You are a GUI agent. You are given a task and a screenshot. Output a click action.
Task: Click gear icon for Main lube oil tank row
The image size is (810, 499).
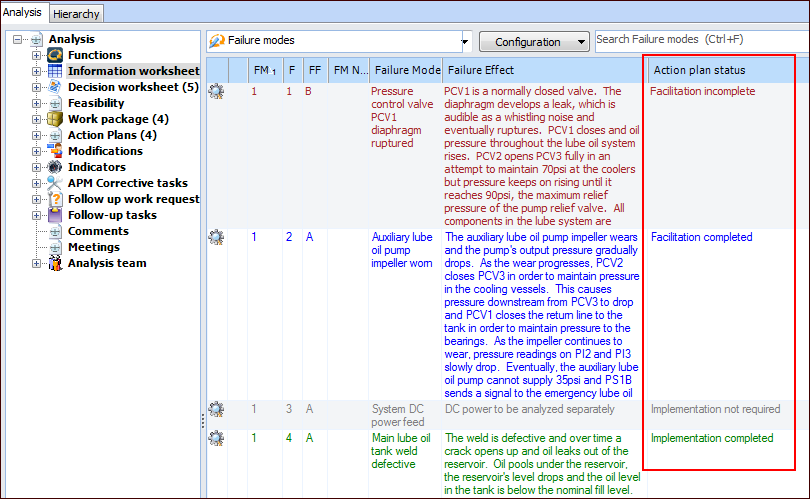pos(216,438)
